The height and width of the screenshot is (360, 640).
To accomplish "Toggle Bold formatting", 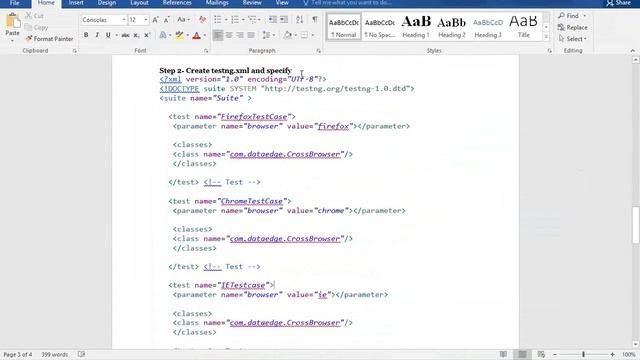I will point(86,35).
